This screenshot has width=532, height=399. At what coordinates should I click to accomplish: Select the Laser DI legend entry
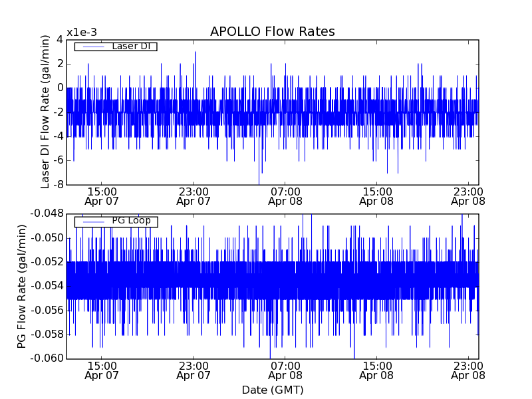point(116,46)
